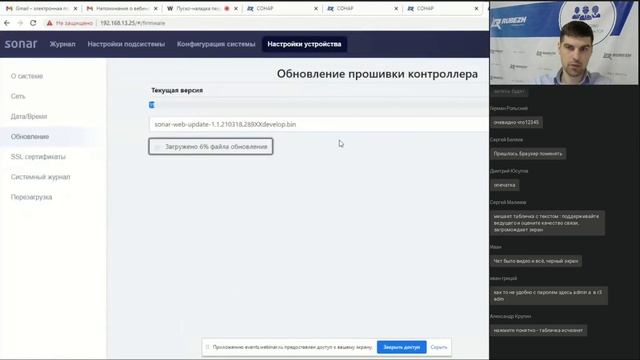Select О системе in sidebar
The height and width of the screenshot is (360, 640).
pos(27,76)
